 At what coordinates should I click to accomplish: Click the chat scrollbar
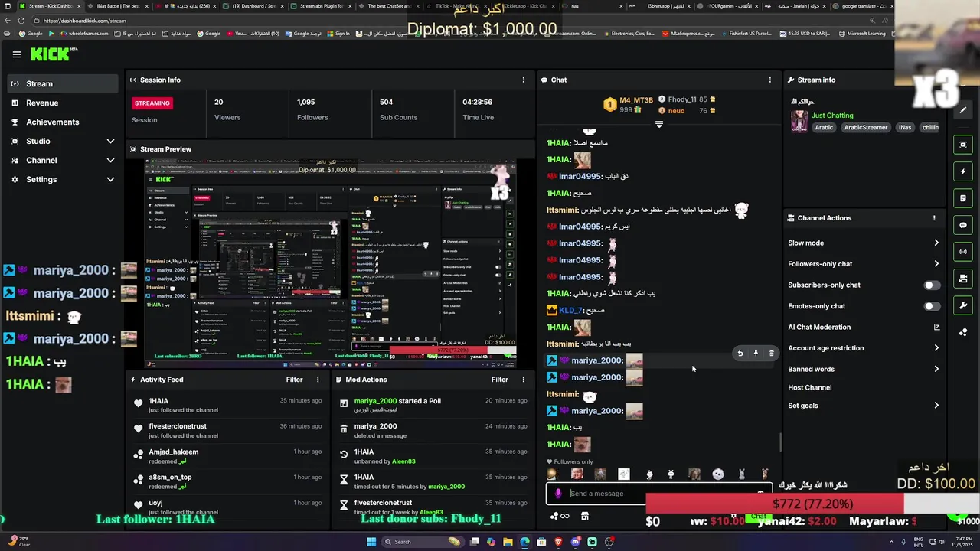[x=780, y=442]
